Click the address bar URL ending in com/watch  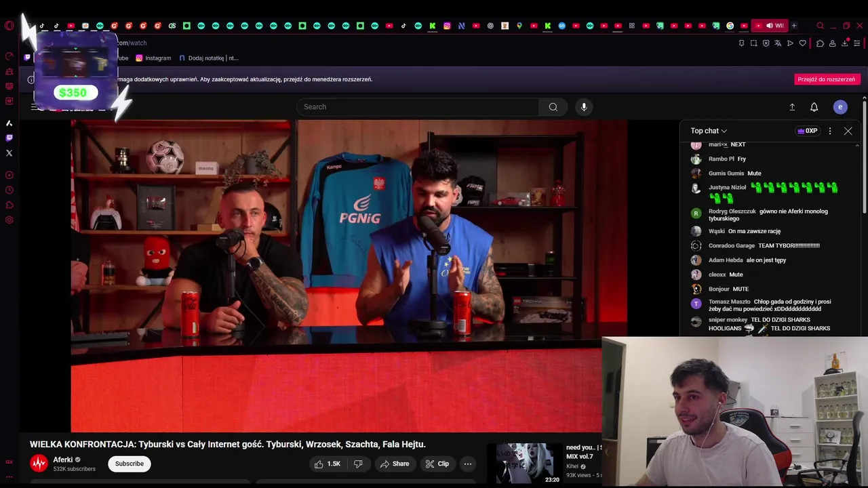point(132,43)
